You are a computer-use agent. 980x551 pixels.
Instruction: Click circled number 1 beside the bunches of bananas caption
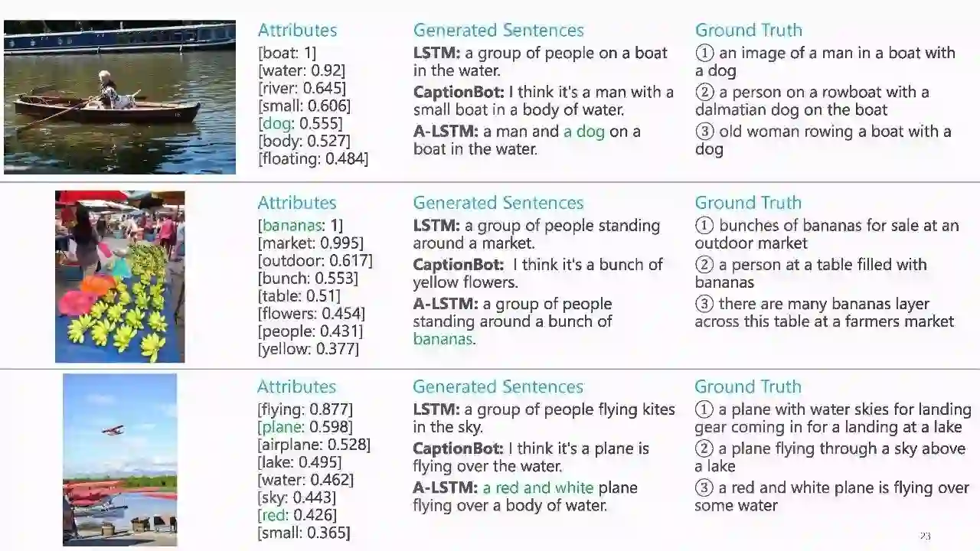704,226
